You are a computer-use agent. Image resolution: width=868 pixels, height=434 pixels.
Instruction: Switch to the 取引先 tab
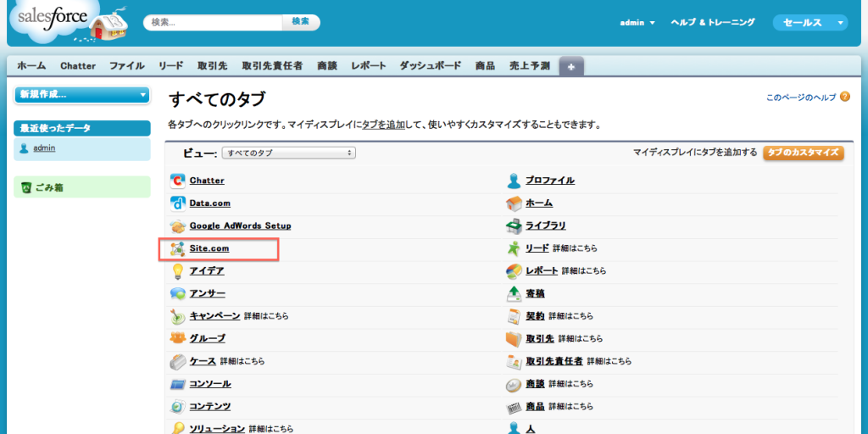click(213, 66)
